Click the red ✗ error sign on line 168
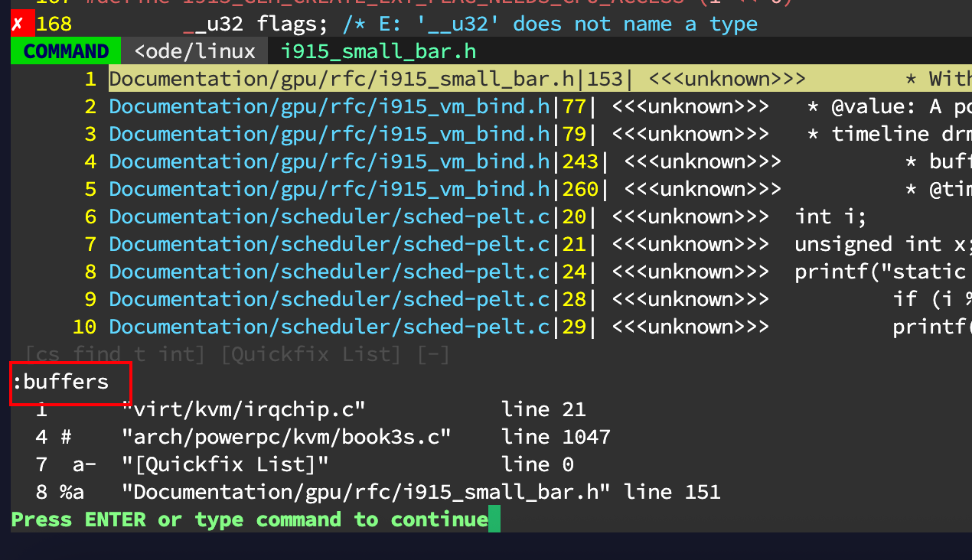972x560 pixels. pos(18,24)
